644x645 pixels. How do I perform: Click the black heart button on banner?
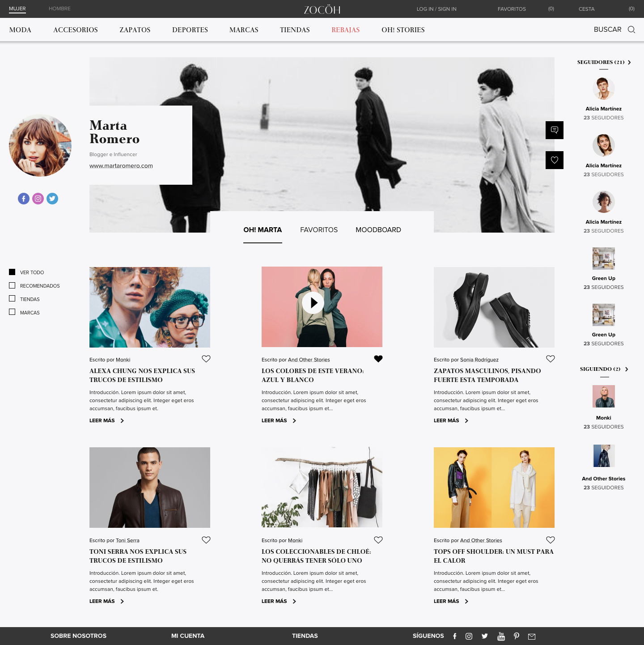pos(555,160)
